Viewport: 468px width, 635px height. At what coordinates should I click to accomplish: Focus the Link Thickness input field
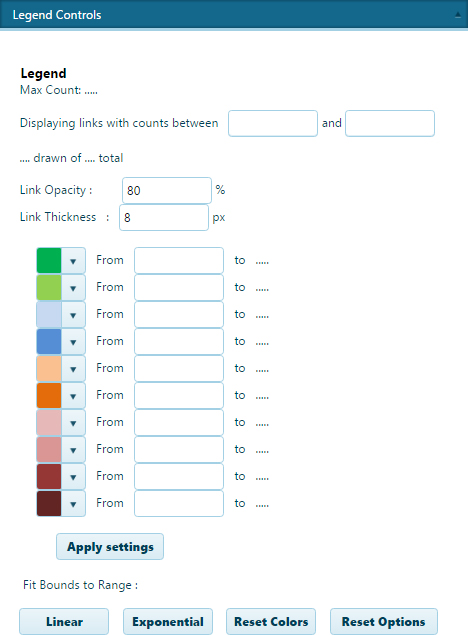pyautogui.click(x=164, y=217)
